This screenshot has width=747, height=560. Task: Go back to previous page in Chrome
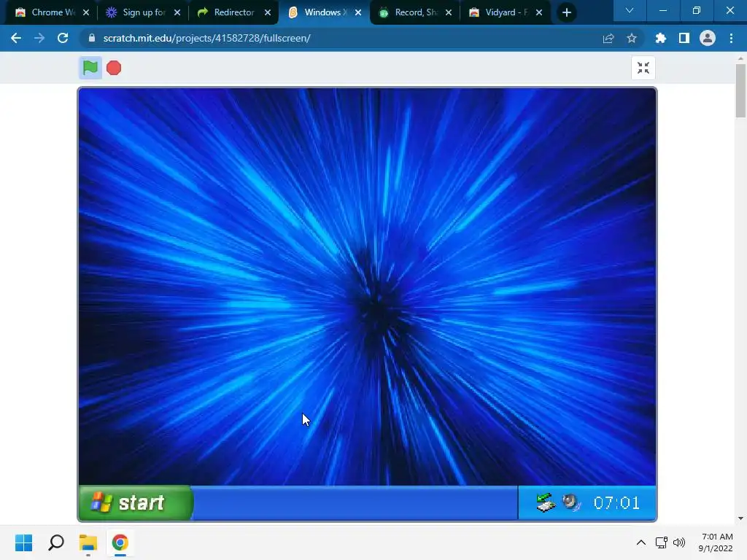[x=16, y=38]
